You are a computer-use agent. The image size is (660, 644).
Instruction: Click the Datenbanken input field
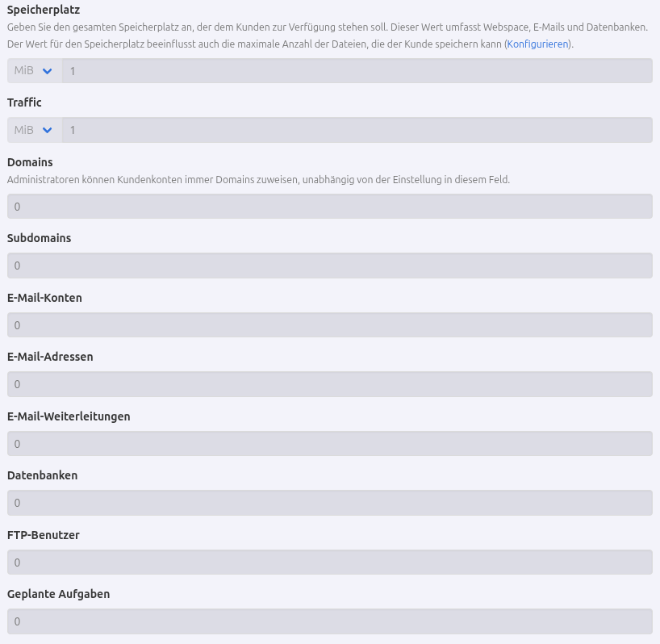tap(330, 503)
